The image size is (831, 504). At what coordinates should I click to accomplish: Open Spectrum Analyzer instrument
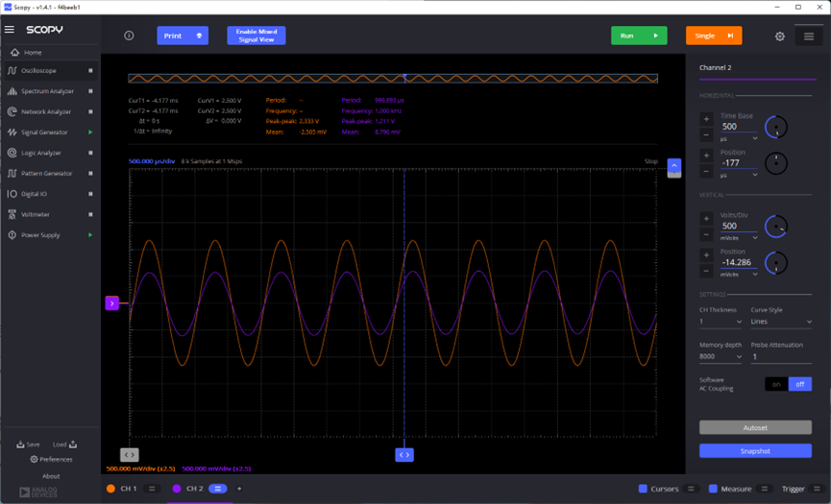(x=47, y=91)
